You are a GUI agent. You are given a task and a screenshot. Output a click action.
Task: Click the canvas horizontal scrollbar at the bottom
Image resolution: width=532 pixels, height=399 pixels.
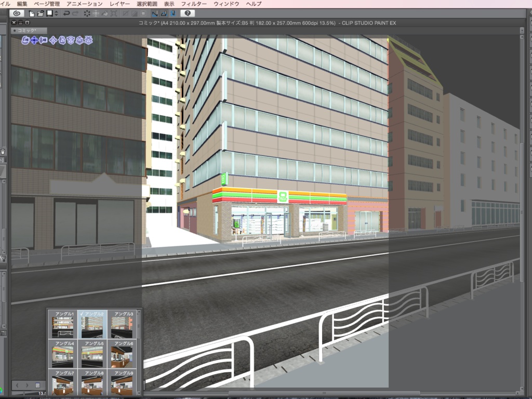click(324, 393)
